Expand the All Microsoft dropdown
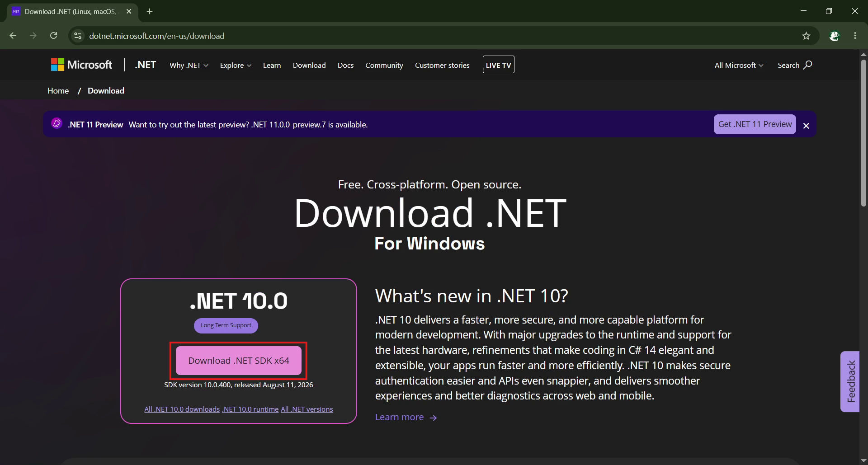The height and width of the screenshot is (465, 868). point(739,65)
